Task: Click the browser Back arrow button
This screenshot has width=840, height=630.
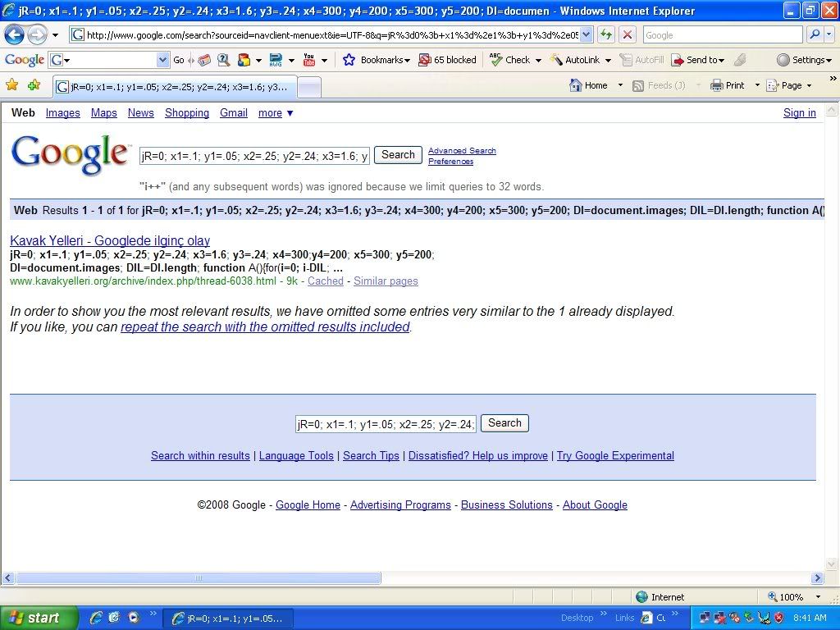Action: [15, 34]
